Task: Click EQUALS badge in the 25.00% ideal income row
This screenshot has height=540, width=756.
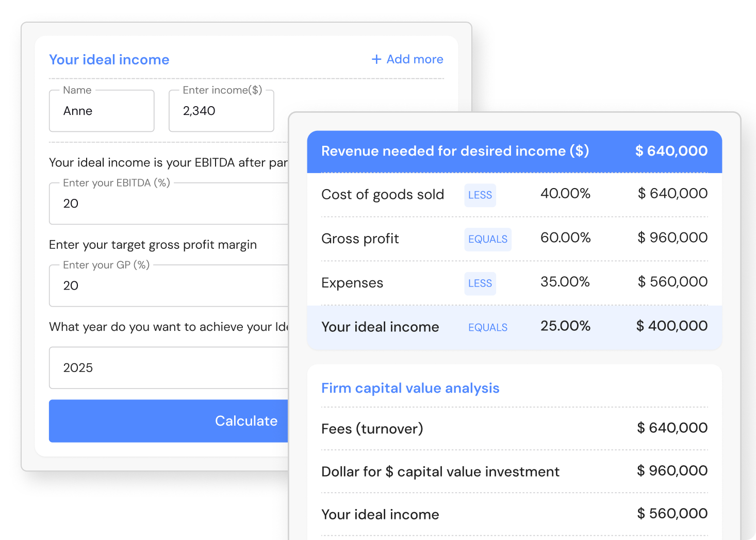Action: 487,328
